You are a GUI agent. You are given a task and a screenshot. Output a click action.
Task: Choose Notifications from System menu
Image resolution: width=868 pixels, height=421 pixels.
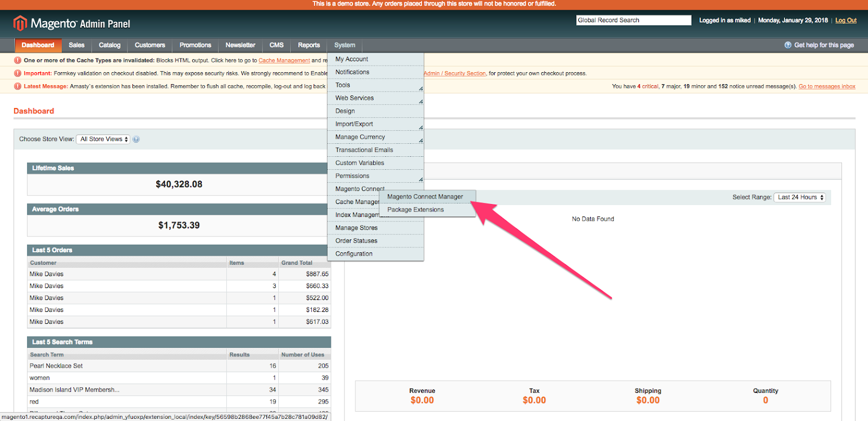point(375,72)
